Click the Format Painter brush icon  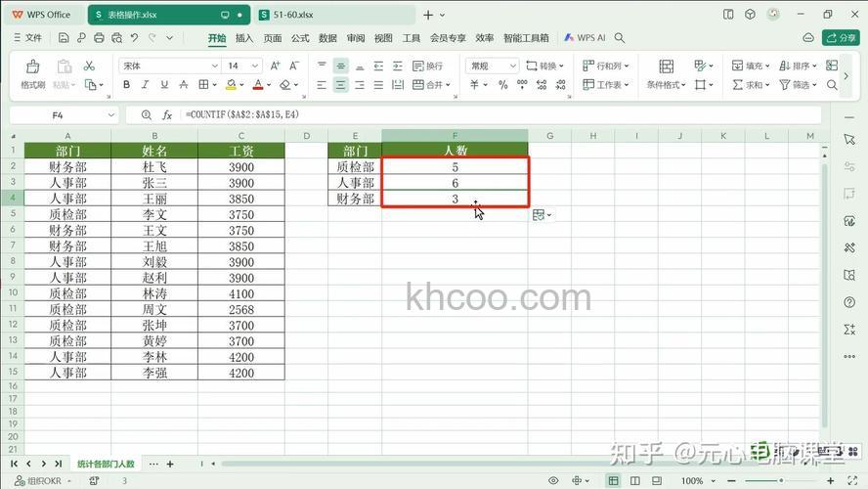tap(32, 67)
